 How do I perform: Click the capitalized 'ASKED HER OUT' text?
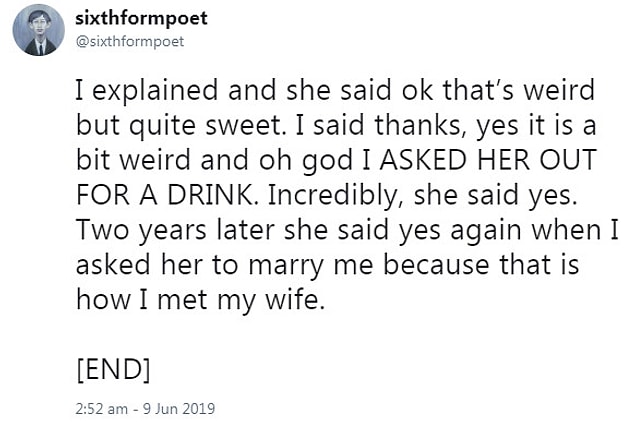pyautogui.click(x=488, y=160)
